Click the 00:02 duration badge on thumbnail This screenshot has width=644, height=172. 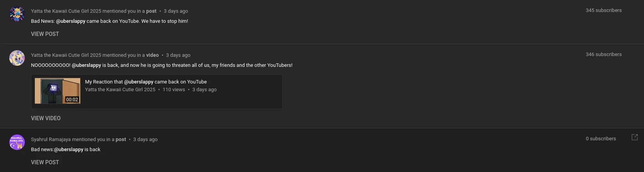click(x=72, y=99)
